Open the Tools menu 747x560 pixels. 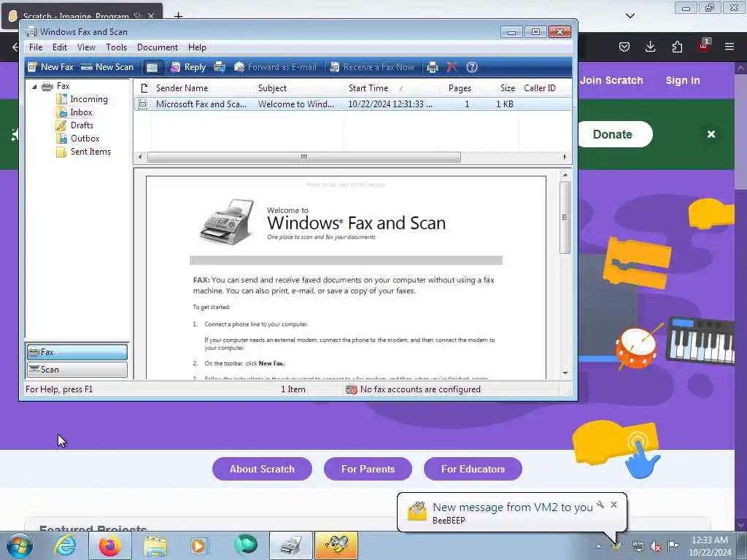coord(116,47)
